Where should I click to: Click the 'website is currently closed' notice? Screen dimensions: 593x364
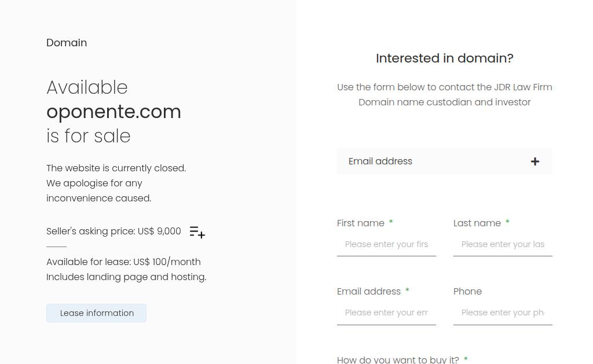[116, 168]
